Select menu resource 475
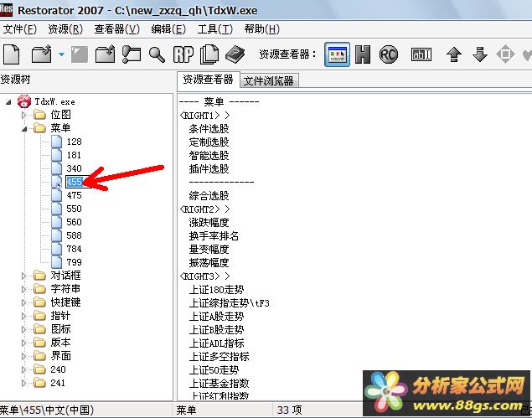The height and width of the screenshot is (418, 532). pos(74,195)
